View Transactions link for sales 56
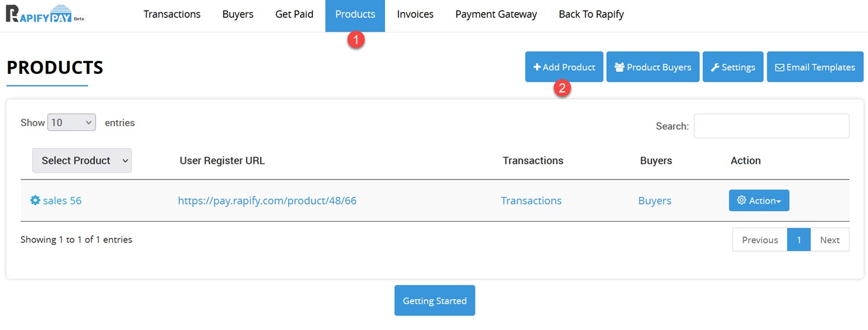The width and height of the screenshot is (868, 330). click(531, 201)
